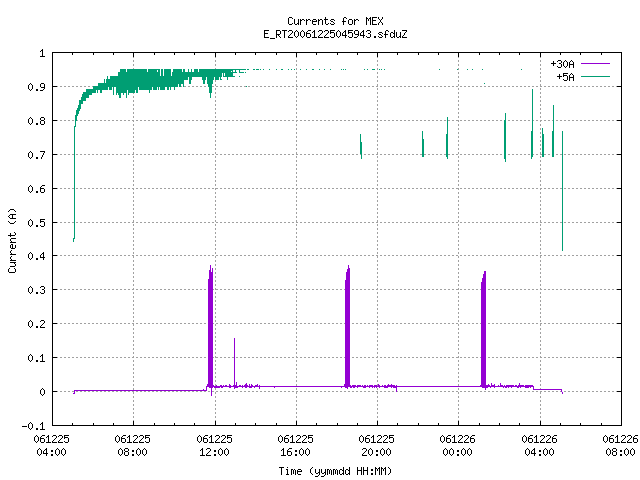This screenshot has width=640, height=480.
Task: Click the chart title "Currents for MEX"
Action: [x=335, y=21]
